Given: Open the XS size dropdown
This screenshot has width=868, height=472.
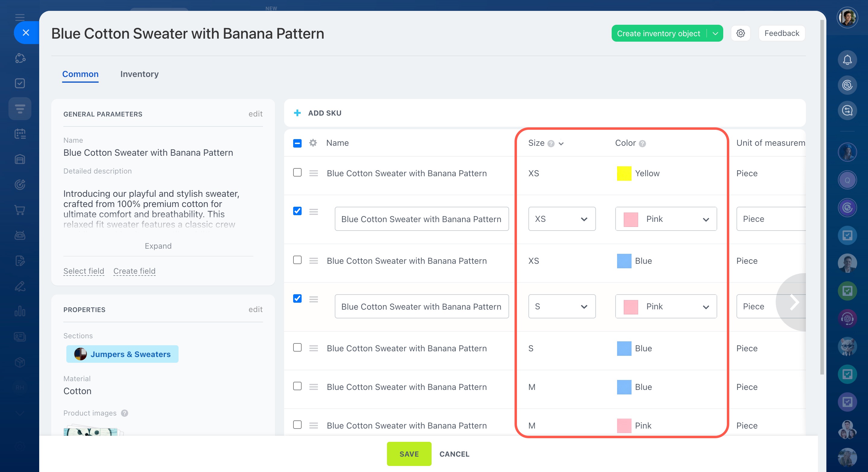Looking at the screenshot, I should (562, 219).
